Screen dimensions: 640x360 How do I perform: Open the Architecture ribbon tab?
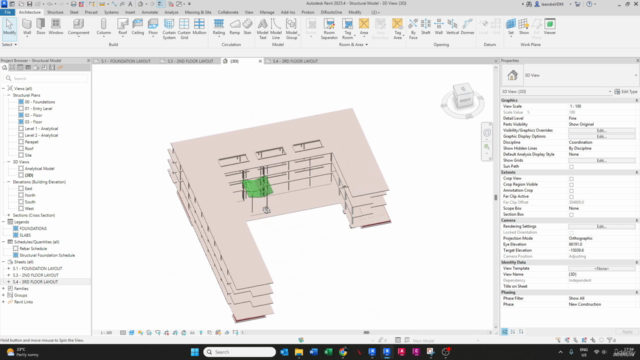pyautogui.click(x=30, y=12)
